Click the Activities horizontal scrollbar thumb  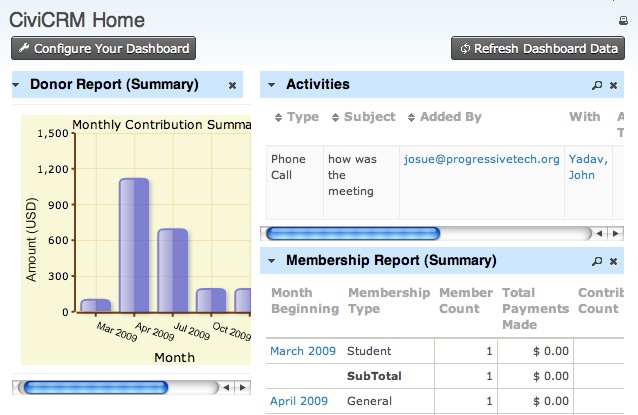click(x=352, y=234)
